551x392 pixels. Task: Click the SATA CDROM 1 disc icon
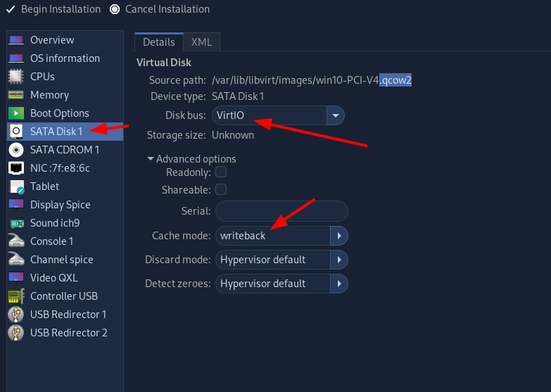pyautogui.click(x=15, y=150)
